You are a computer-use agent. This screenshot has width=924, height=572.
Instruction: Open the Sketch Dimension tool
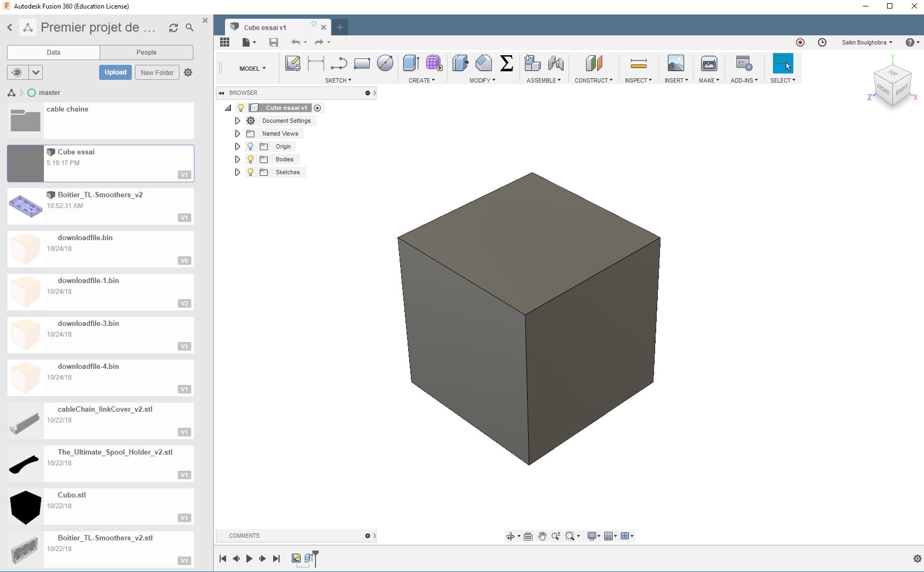(x=315, y=63)
